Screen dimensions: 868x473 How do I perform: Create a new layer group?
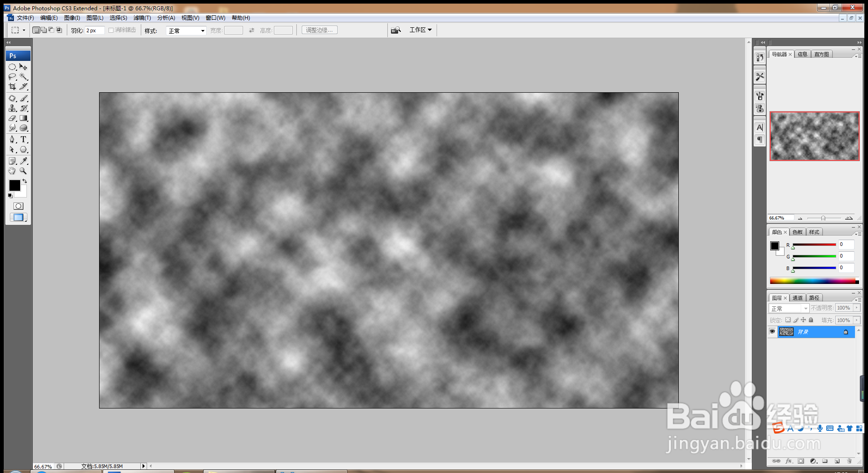pos(825,461)
